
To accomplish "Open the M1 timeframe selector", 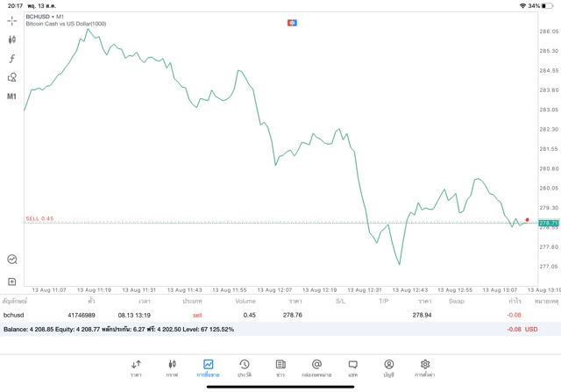I will 12,96.
